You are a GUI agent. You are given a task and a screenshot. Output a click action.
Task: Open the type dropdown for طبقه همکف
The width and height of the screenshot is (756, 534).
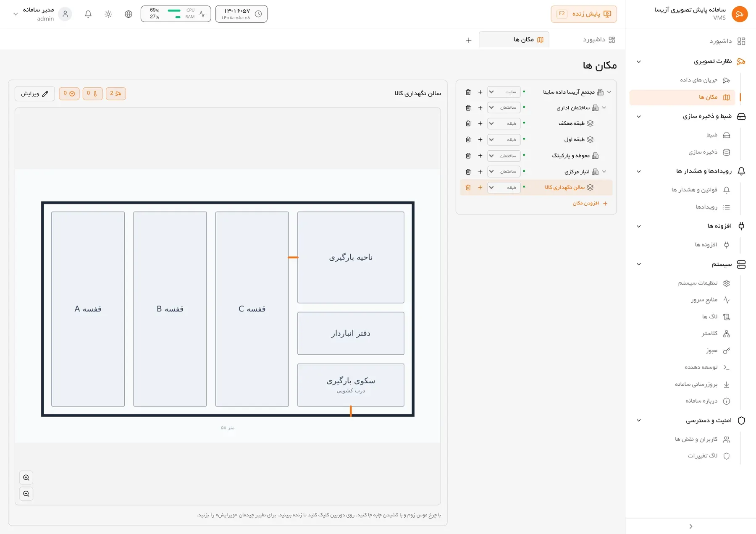[x=504, y=123]
